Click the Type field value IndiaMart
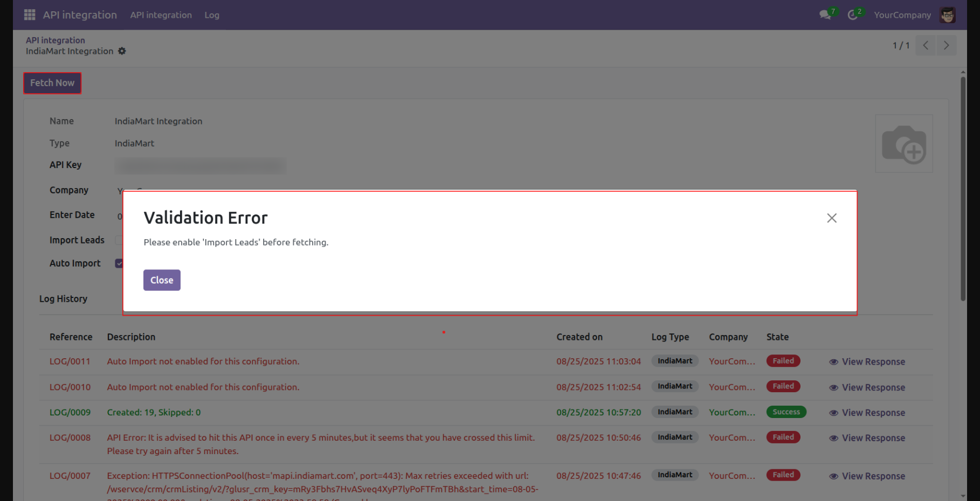The image size is (980, 501). coord(134,143)
